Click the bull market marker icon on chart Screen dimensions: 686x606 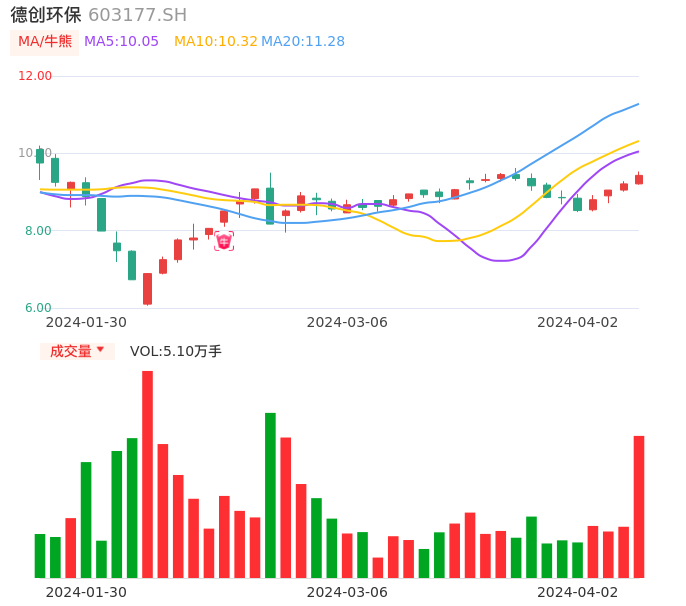pyautogui.click(x=224, y=241)
